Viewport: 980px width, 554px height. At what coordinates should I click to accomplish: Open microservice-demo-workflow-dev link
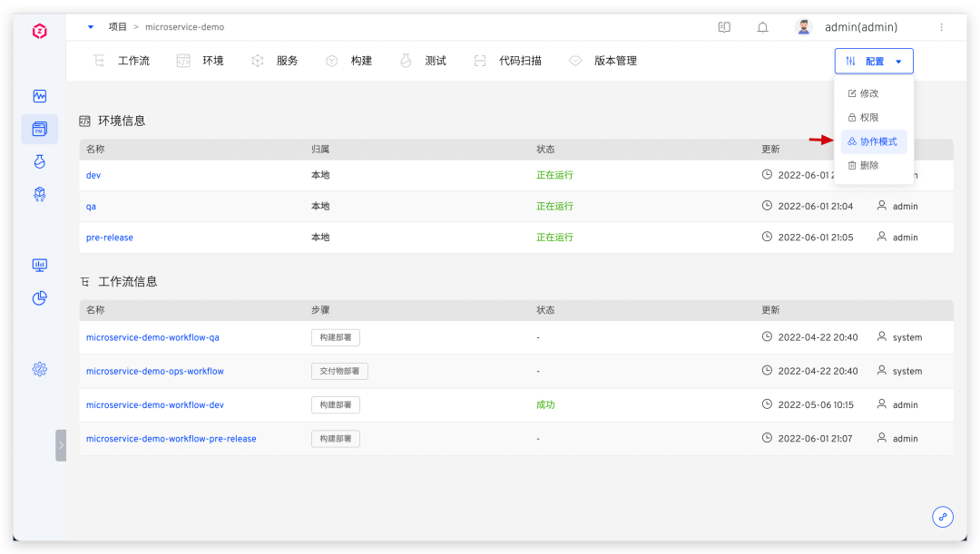[x=155, y=405]
